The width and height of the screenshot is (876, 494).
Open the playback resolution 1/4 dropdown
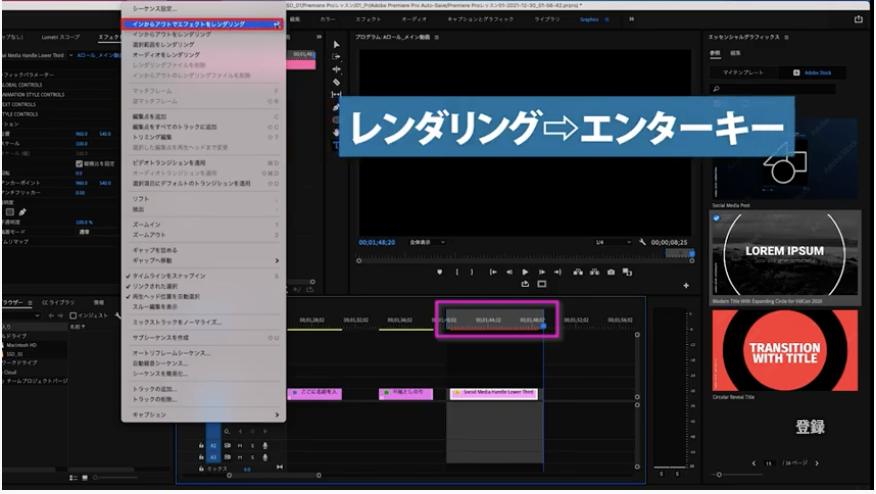pos(613,243)
